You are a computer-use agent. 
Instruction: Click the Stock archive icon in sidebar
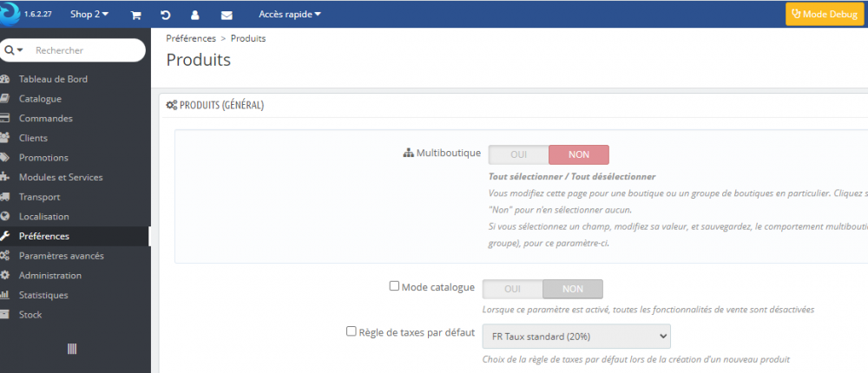(x=5, y=315)
